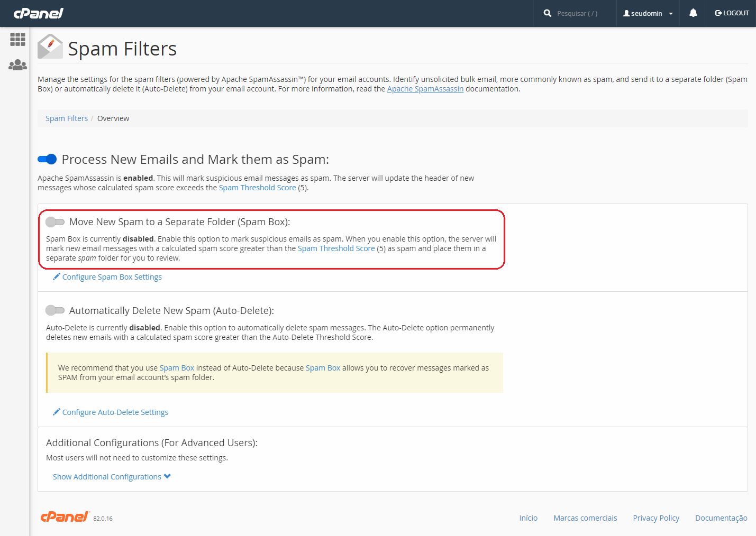
Task: Click the first Spam Box link in the recommendation
Action: coord(177,368)
